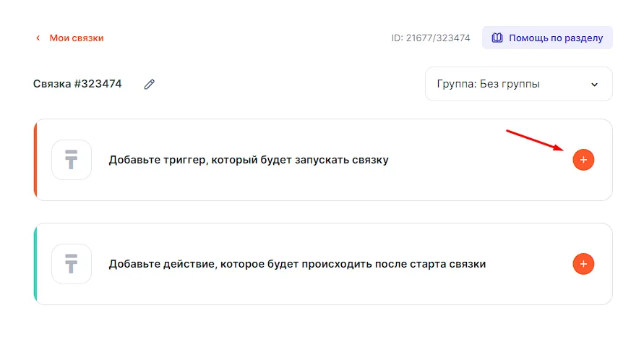Screen dimensions: 644x337
Task: Click the plus button to add action
Action: [x=583, y=264]
